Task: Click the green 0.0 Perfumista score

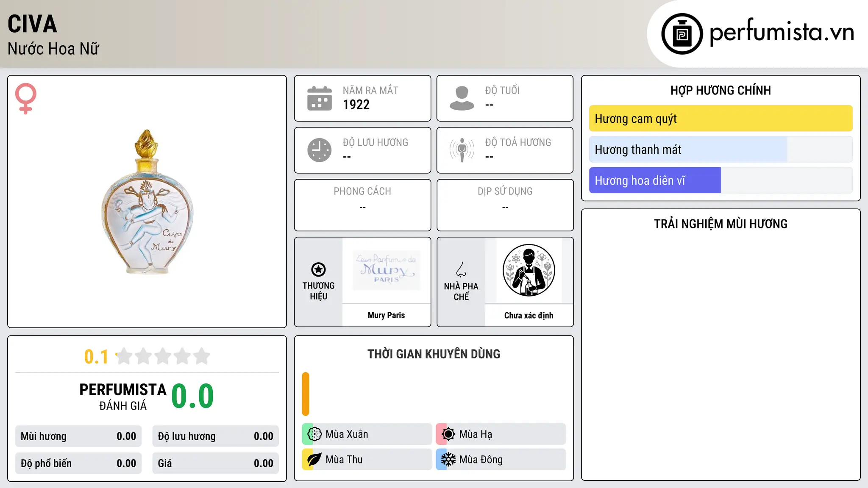Action: click(192, 396)
